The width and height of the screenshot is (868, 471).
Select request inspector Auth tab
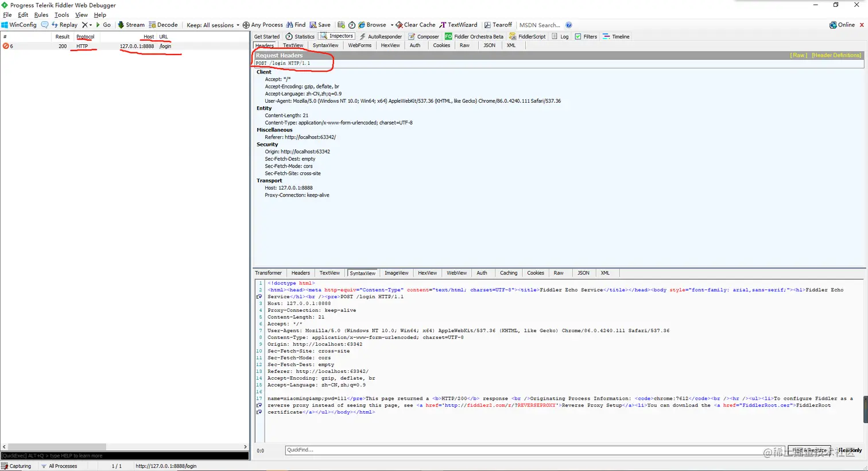[x=415, y=45]
